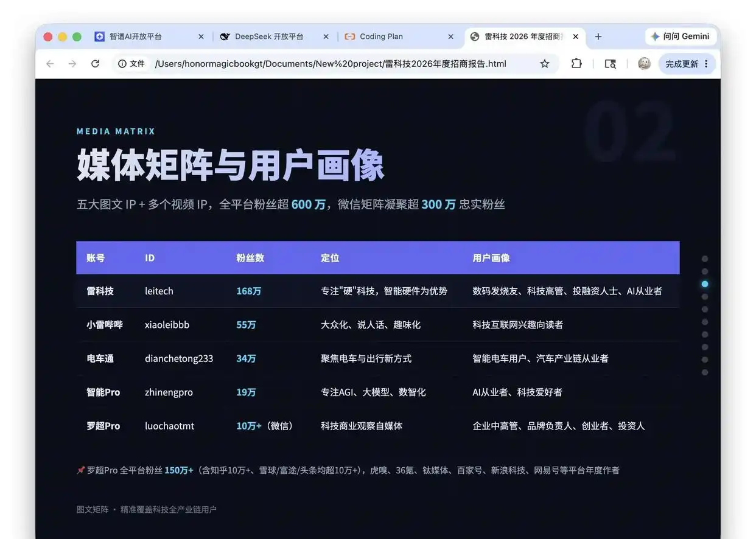This screenshot has height=539, width=756.
Task: Click the xiaoleibbb ID cell
Action: tap(167, 325)
